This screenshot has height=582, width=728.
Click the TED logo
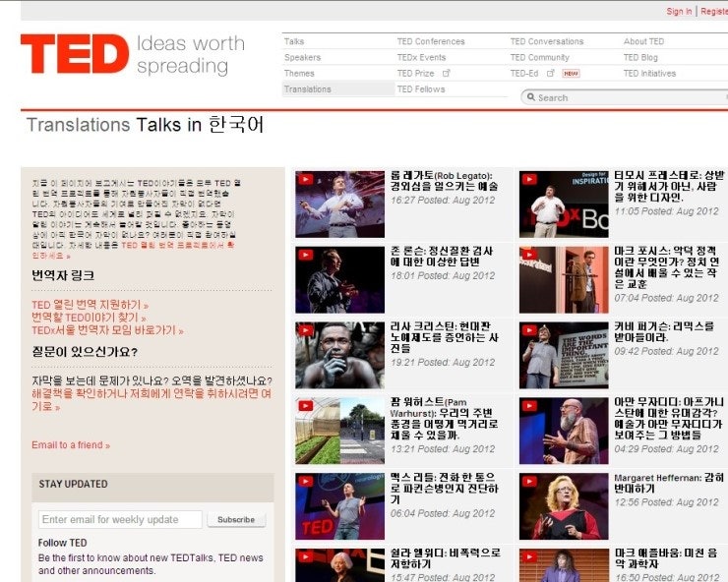(x=75, y=54)
